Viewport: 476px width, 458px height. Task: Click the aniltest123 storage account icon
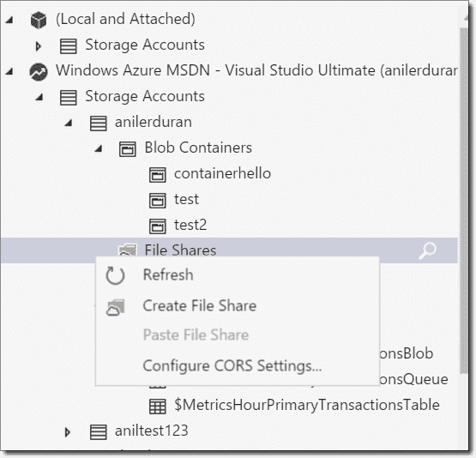pyautogui.click(x=99, y=432)
